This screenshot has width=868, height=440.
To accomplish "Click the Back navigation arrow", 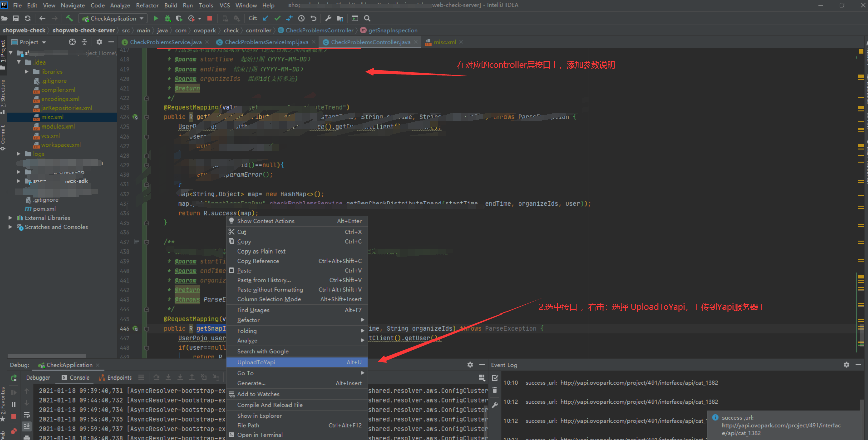I will [42, 18].
